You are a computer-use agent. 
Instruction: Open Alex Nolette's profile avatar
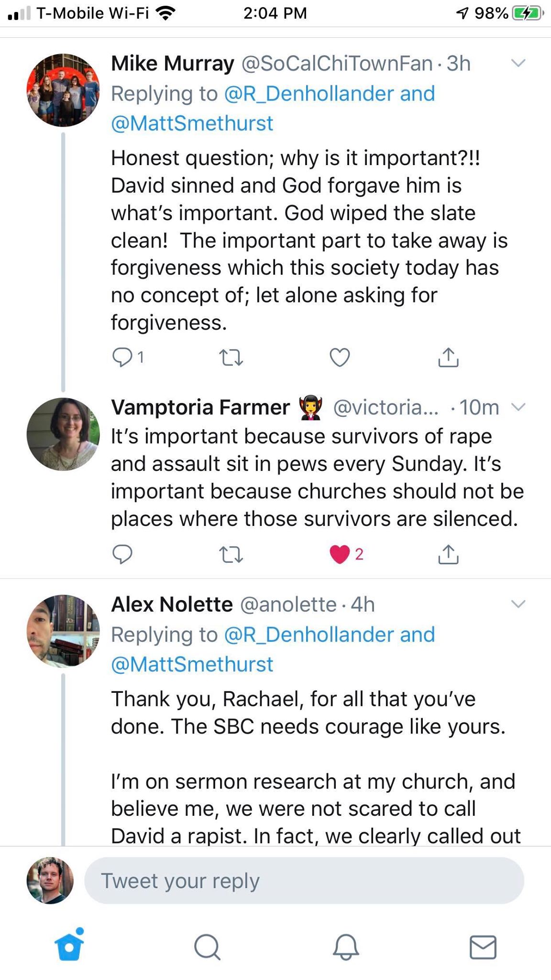point(63,631)
